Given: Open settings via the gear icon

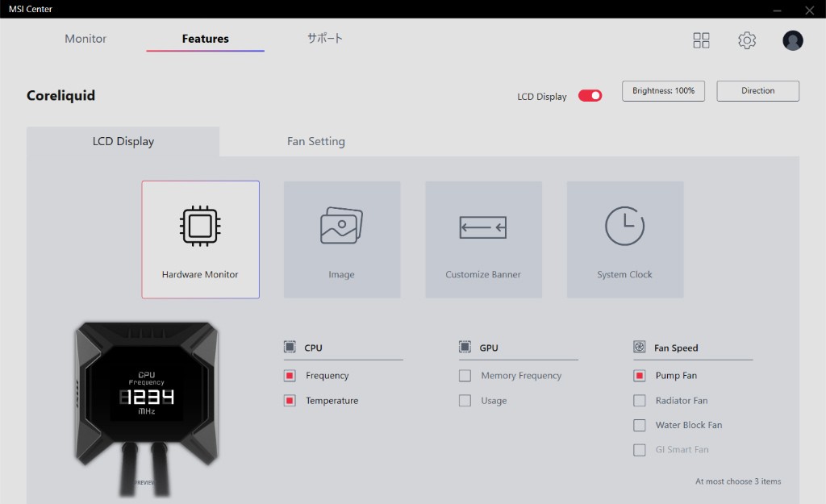Looking at the screenshot, I should 747,40.
